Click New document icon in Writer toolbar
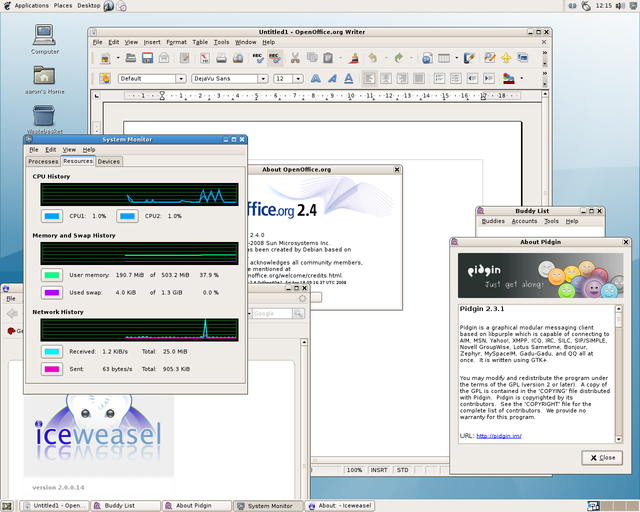The width and height of the screenshot is (640, 512). coord(105,58)
